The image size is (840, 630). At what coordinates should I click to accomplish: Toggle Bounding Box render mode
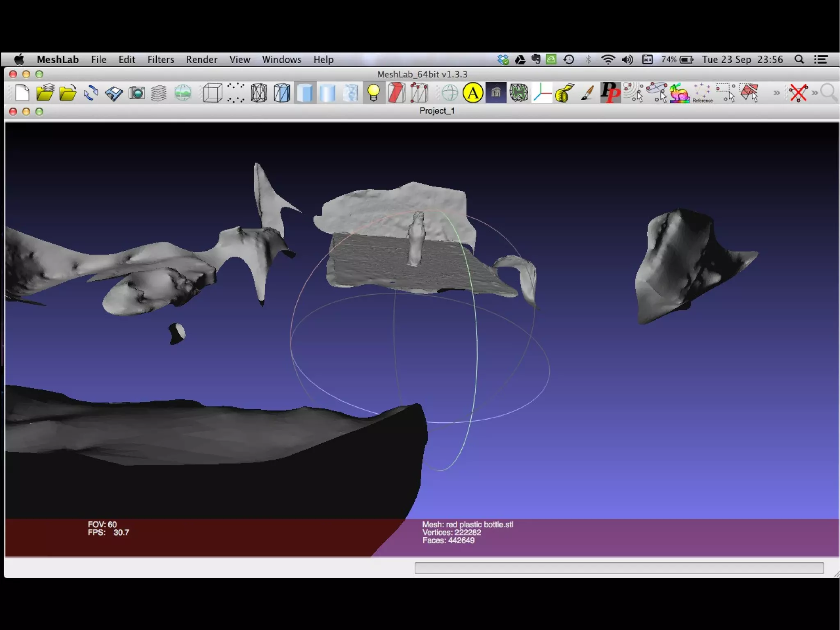point(212,93)
